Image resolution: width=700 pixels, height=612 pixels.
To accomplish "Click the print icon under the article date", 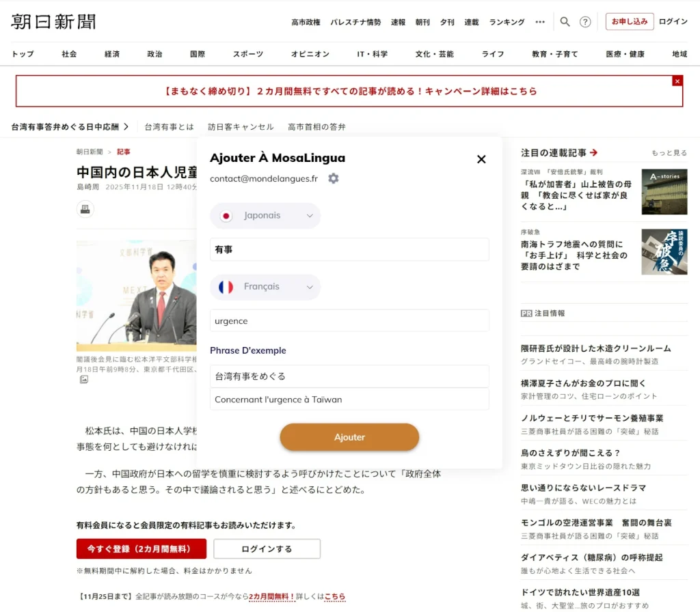I will tap(85, 209).
